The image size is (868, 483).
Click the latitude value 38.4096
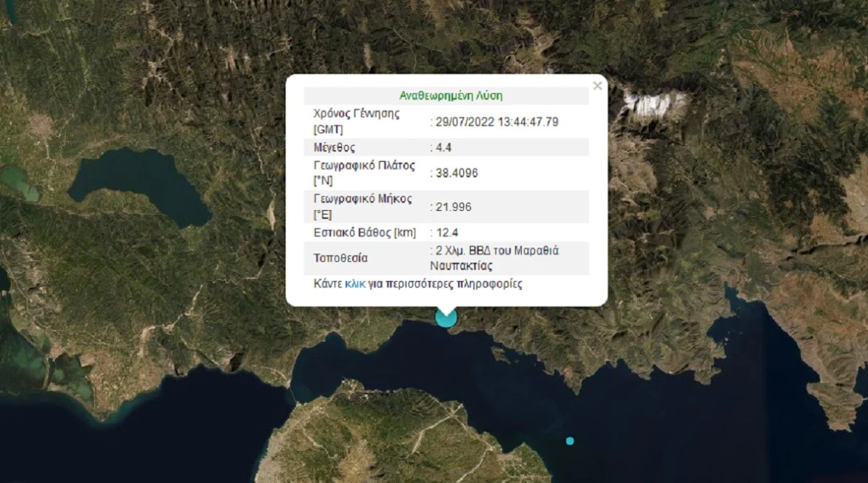[456, 173]
